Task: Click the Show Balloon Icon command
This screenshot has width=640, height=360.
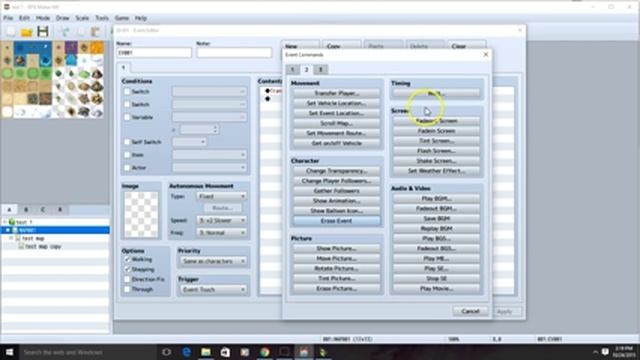Action: (x=336, y=211)
